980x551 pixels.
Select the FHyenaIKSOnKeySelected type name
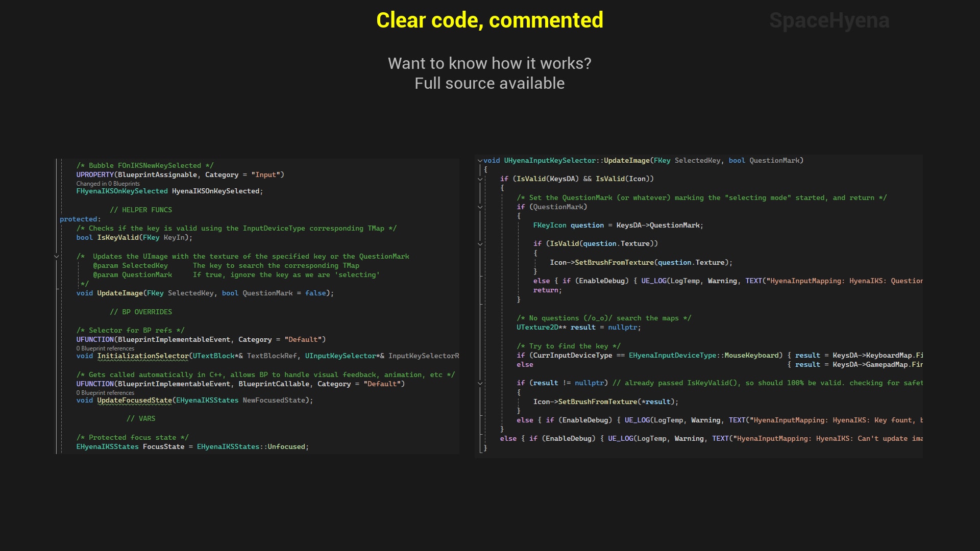(x=122, y=191)
